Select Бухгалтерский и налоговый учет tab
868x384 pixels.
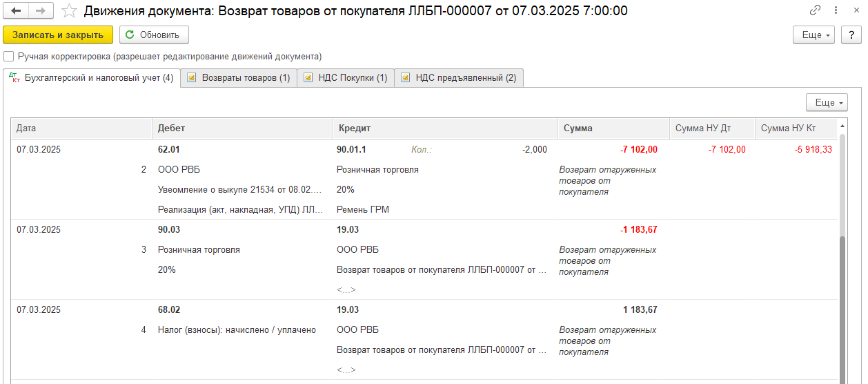click(92, 78)
